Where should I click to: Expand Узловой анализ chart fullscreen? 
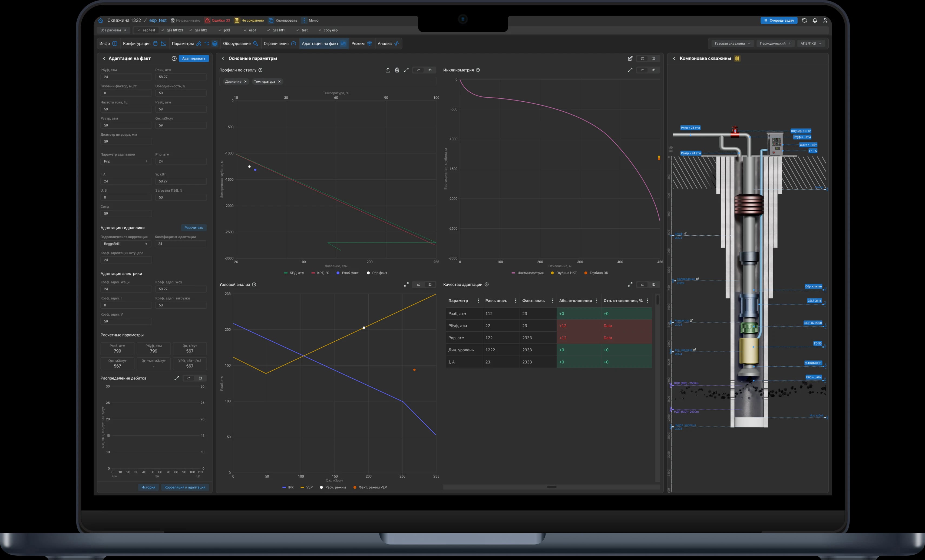point(406,285)
